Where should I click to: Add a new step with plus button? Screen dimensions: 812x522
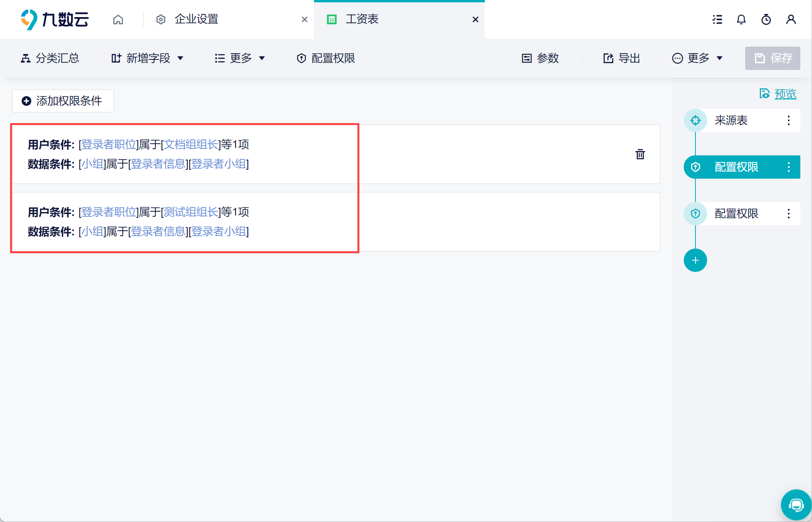[x=695, y=260]
